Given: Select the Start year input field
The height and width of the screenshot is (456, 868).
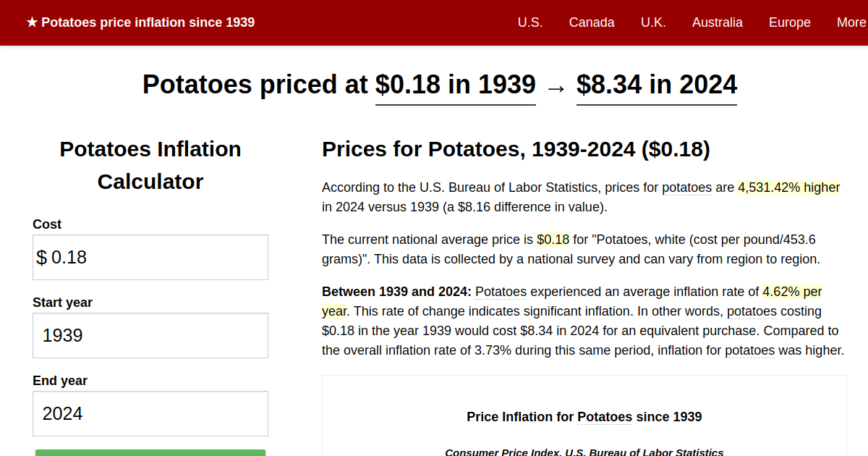Looking at the screenshot, I should (150, 335).
